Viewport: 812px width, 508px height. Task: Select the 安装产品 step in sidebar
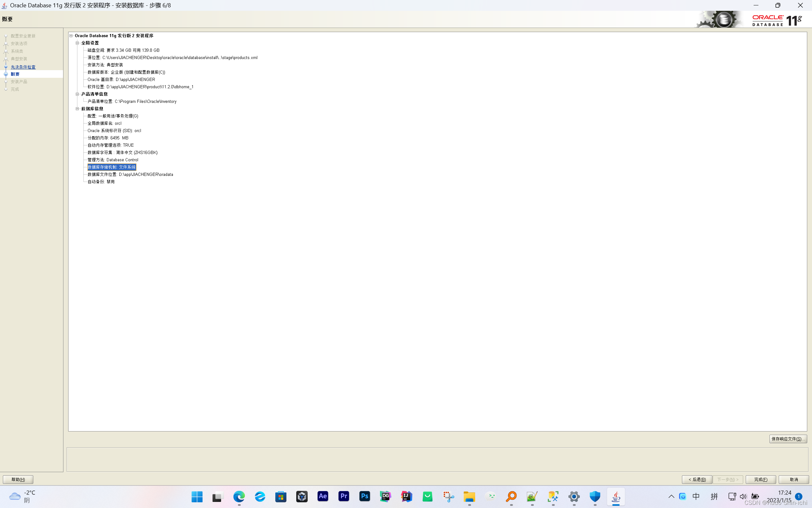tap(19, 82)
